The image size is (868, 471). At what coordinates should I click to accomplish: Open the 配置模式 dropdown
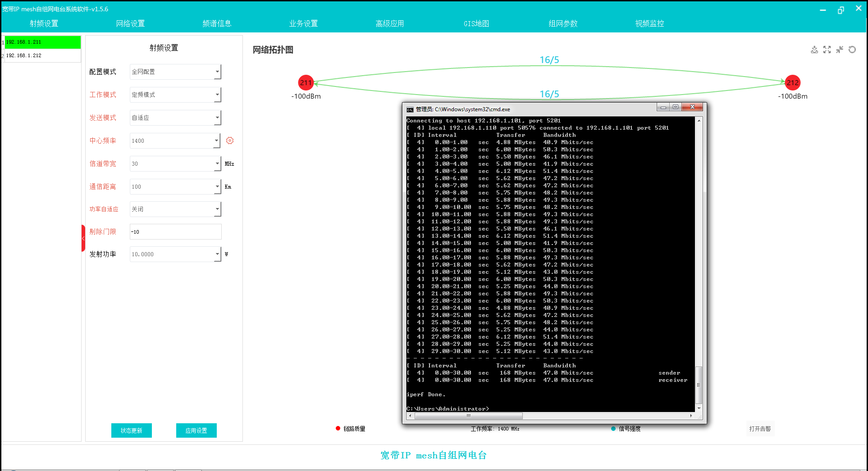point(217,72)
